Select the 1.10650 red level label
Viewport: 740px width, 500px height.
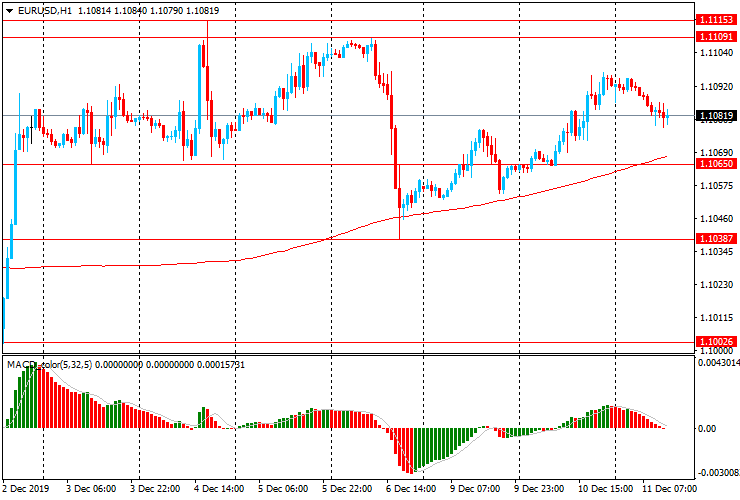coord(716,163)
